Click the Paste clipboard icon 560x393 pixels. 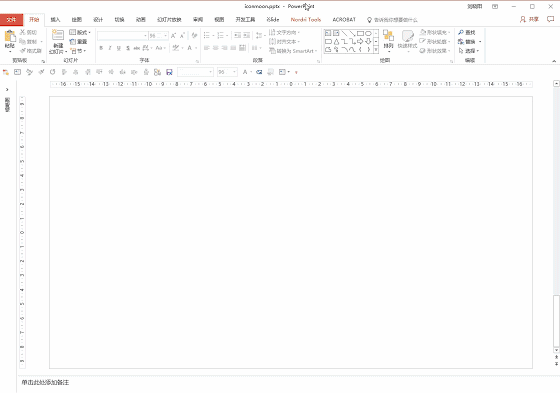click(x=10, y=36)
